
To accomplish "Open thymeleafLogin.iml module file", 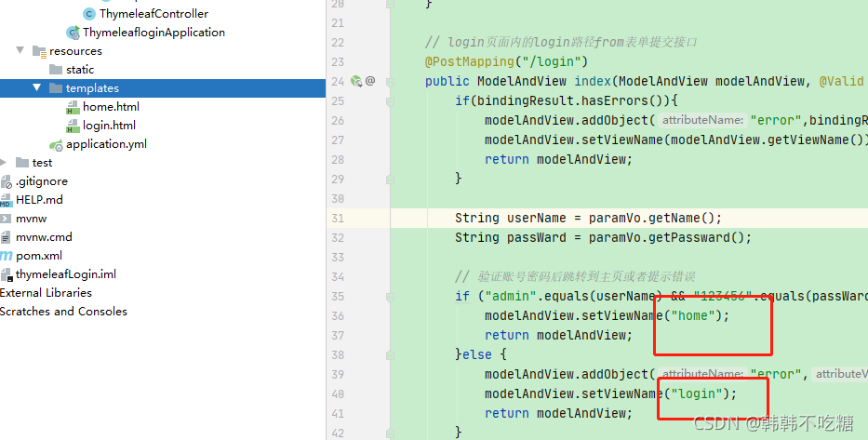I will [x=66, y=274].
